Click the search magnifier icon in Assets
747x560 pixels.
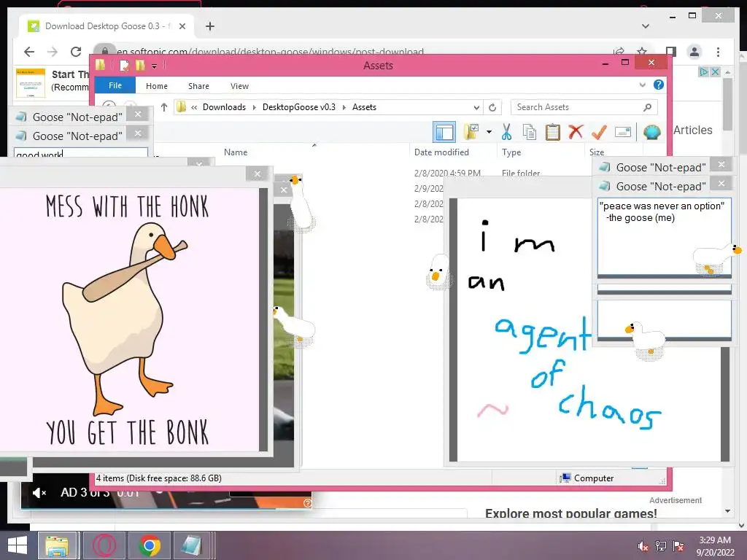647,108
